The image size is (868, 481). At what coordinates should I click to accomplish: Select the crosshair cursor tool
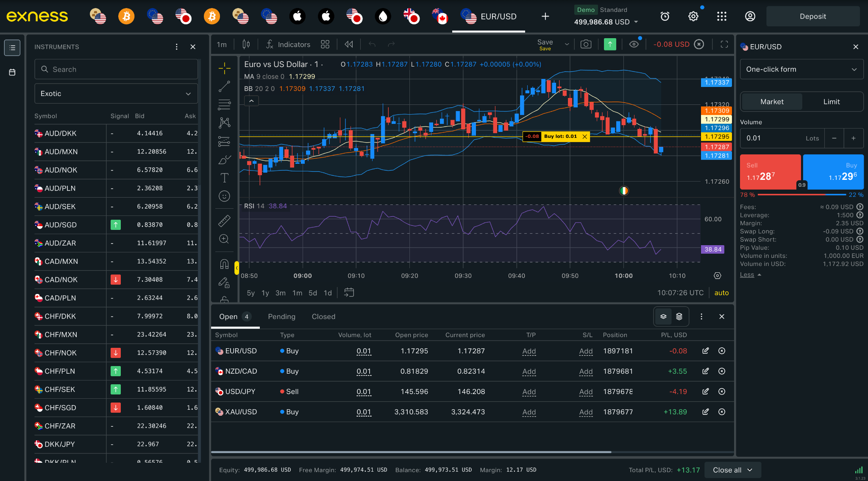pyautogui.click(x=224, y=68)
